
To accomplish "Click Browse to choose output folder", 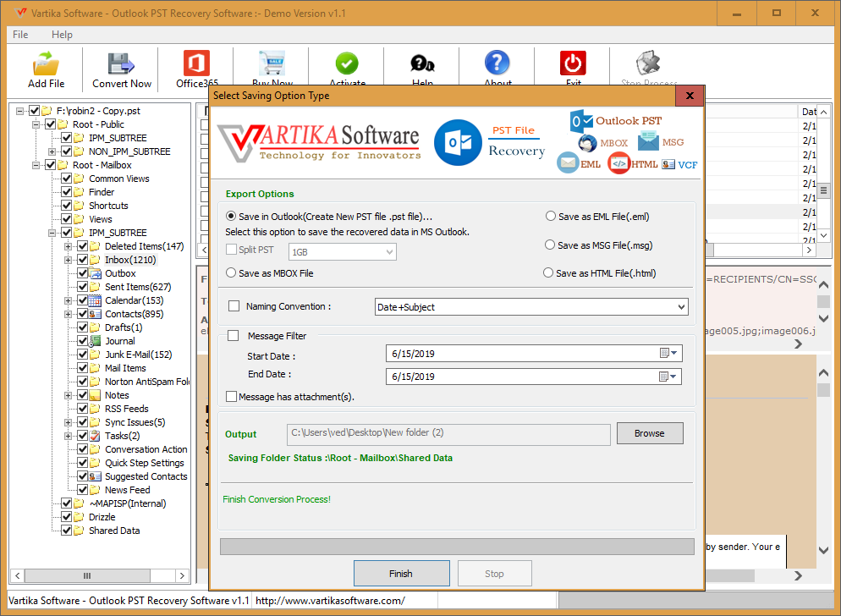I will coord(650,433).
